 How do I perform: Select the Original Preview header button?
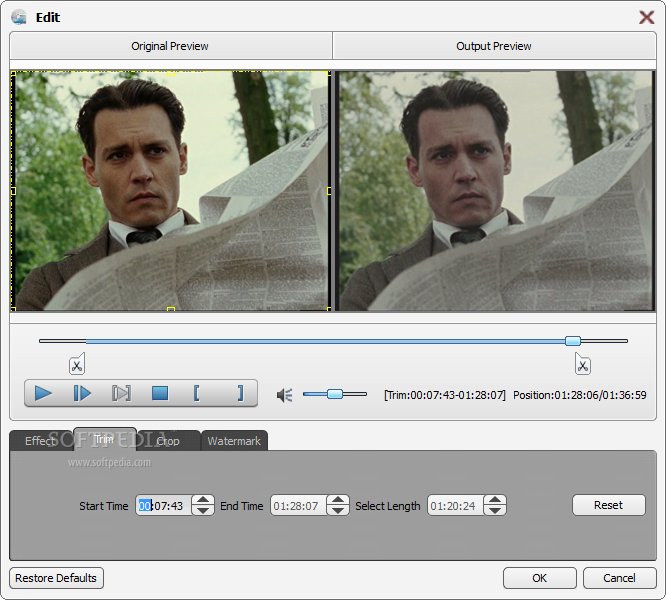pos(170,46)
